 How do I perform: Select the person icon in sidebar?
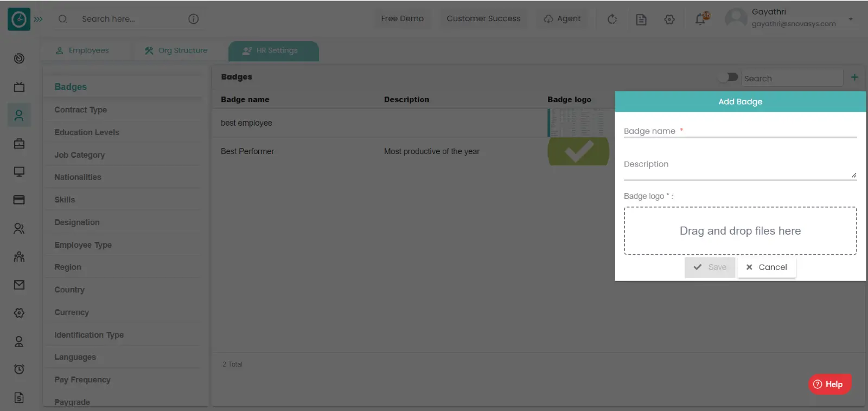point(19,115)
